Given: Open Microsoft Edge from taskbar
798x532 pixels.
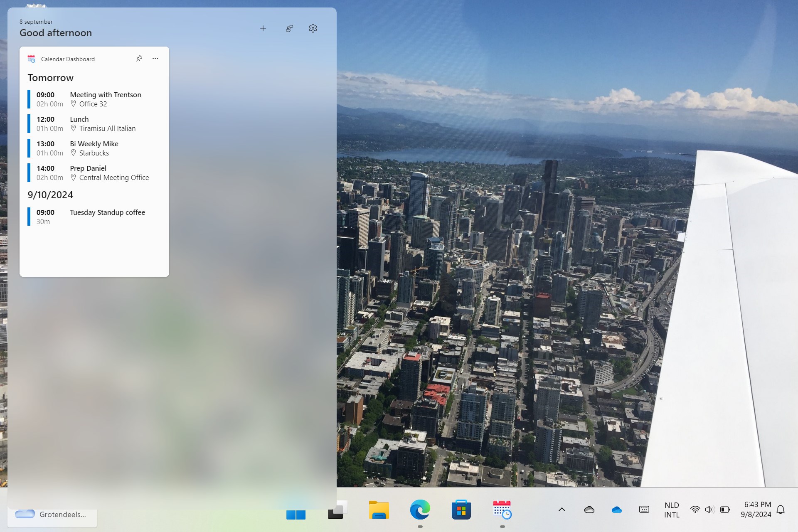Looking at the screenshot, I should click(x=420, y=510).
